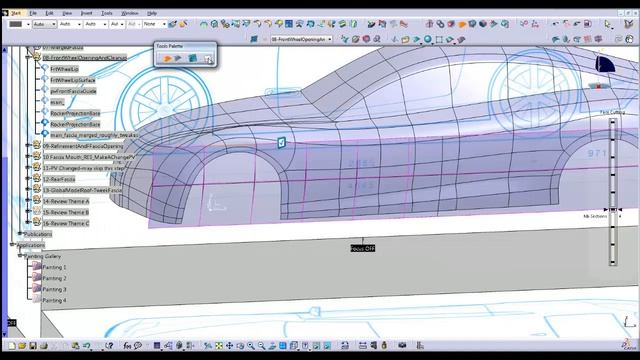Screen dimensions: 640x360
Task: Collapse the 08-FrontWheelOpeningAndCleanup tree node
Action: point(28,58)
